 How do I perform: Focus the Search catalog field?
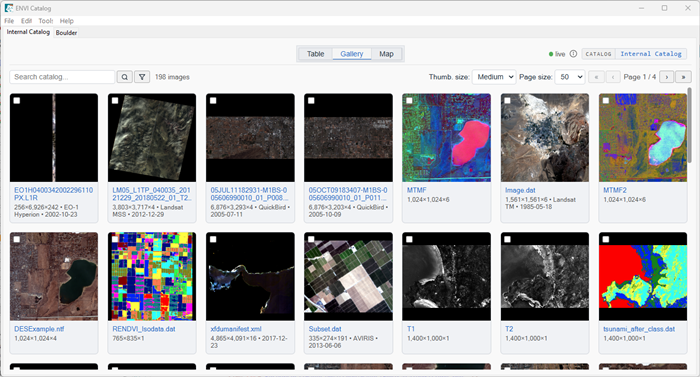tap(62, 77)
